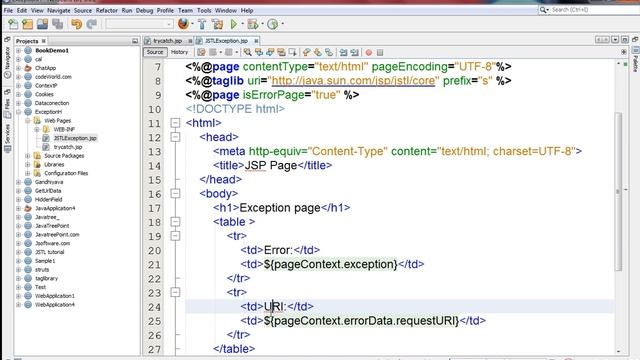Click the Profile Project clock icon

[272, 24]
